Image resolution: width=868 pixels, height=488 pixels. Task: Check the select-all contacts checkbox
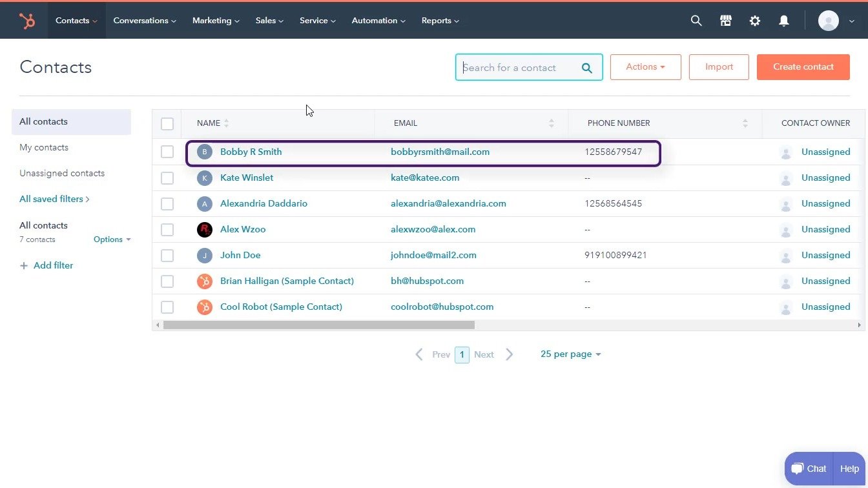167,123
